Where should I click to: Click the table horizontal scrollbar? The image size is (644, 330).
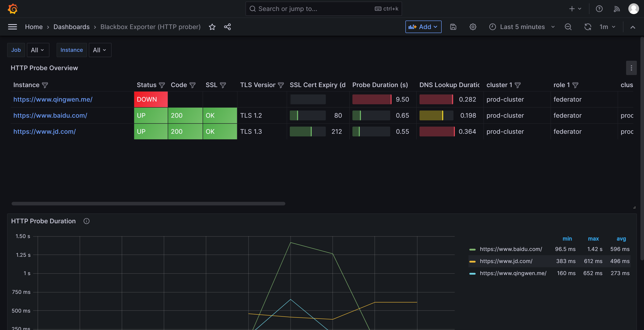pyautogui.click(x=148, y=204)
